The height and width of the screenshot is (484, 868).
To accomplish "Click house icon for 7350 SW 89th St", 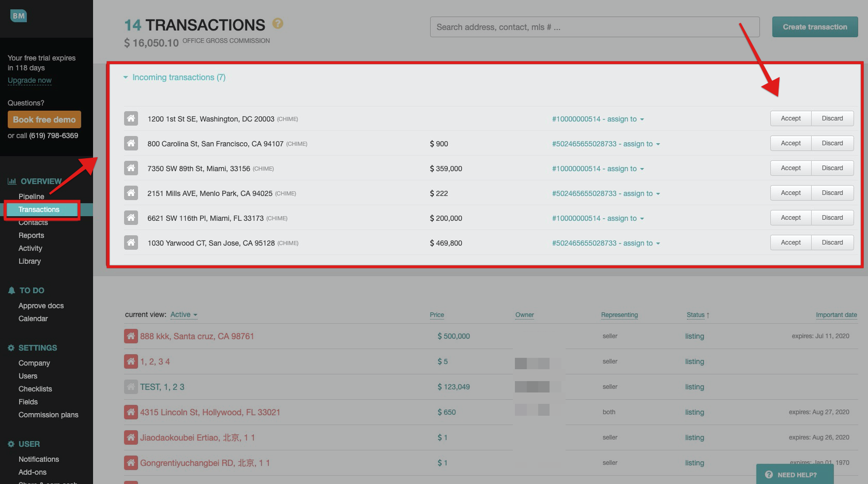I will click(131, 168).
